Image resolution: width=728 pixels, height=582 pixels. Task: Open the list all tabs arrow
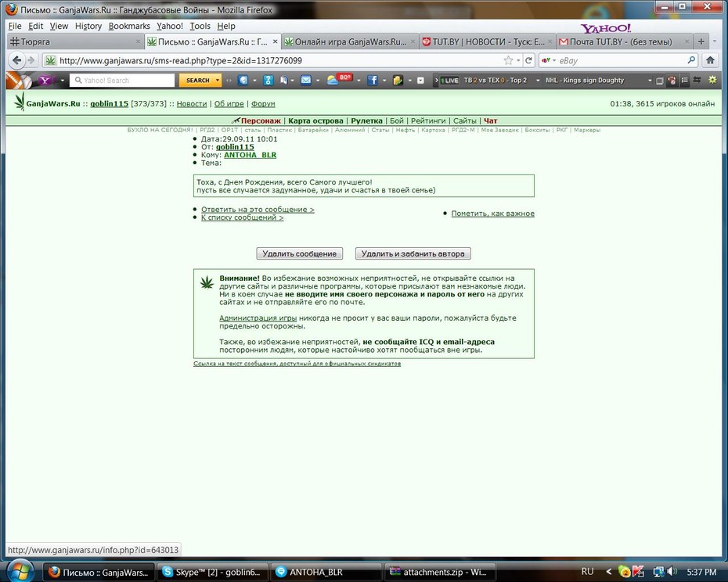click(715, 41)
